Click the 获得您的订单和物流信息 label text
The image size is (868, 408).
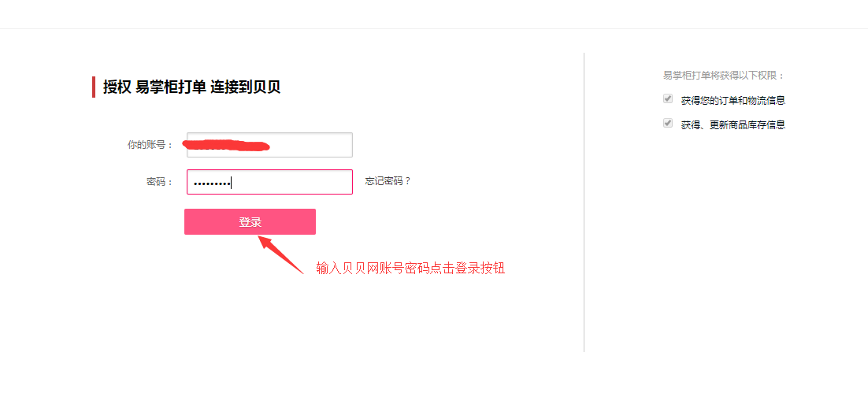(733, 100)
